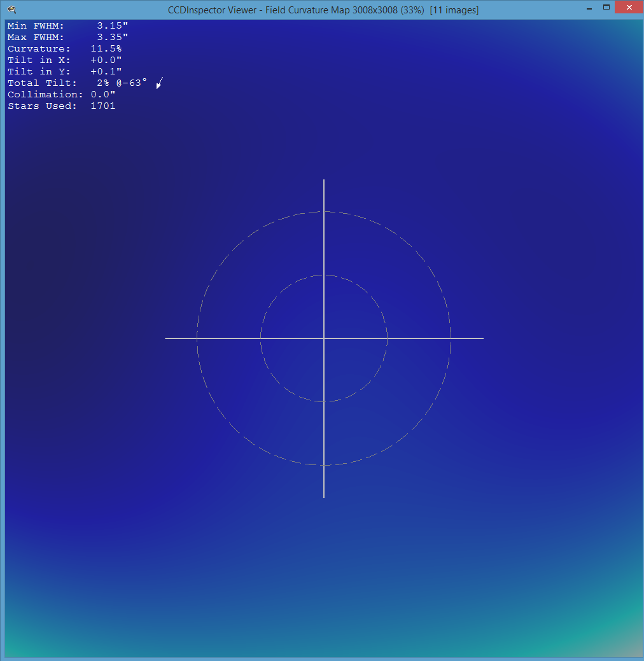Click the CCDInspector app icon in title bar
Viewport: 644px width, 661px height.
12,10
